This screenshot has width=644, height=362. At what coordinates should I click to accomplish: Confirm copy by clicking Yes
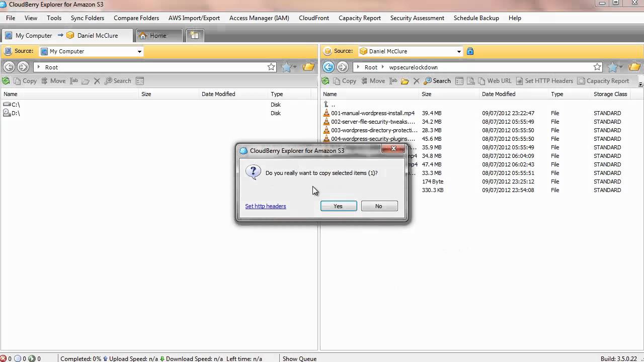(x=339, y=206)
